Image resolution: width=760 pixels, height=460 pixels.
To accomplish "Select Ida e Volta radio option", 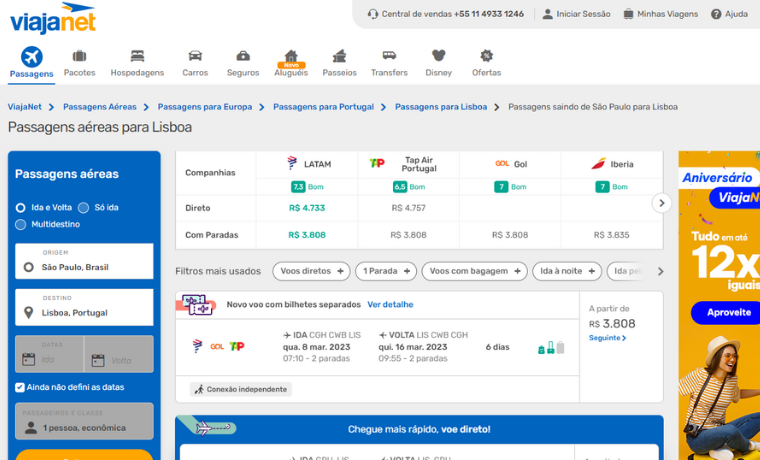I will click(x=20, y=208).
